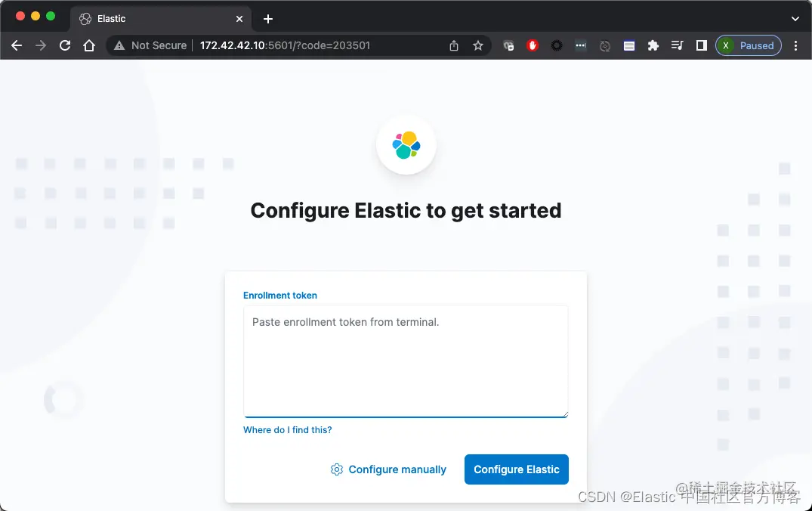Screen dimensions: 812x511
Task: Open a new tab with the plus icon
Action: tap(267, 19)
